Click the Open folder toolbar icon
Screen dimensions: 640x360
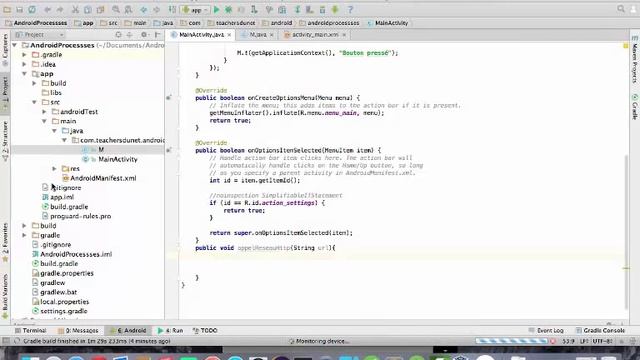[x=7, y=9]
